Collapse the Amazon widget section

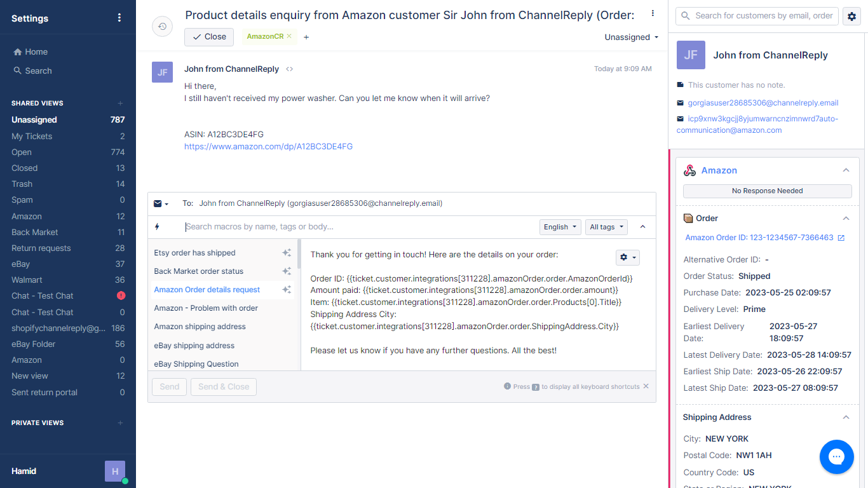point(846,170)
